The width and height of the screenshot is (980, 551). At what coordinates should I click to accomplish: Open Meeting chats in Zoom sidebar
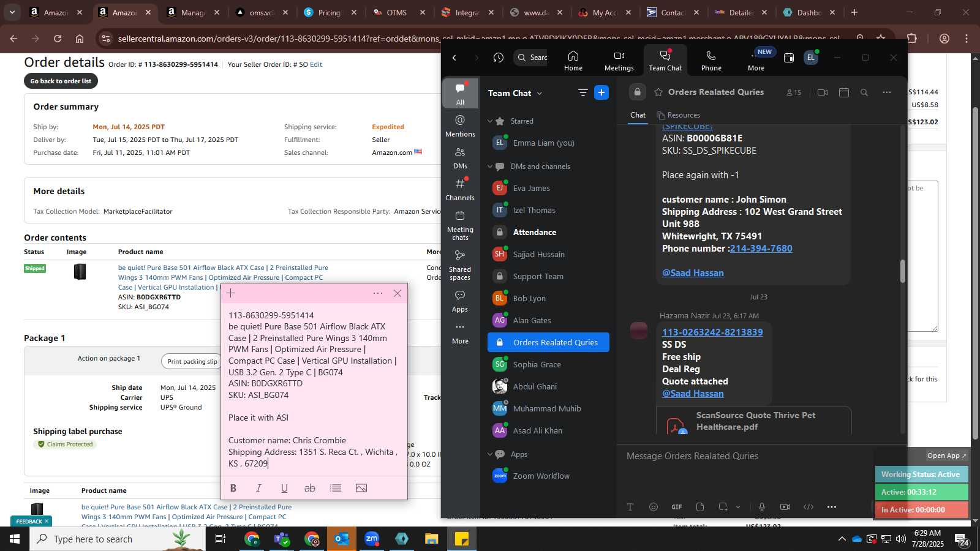[x=460, y=225]
